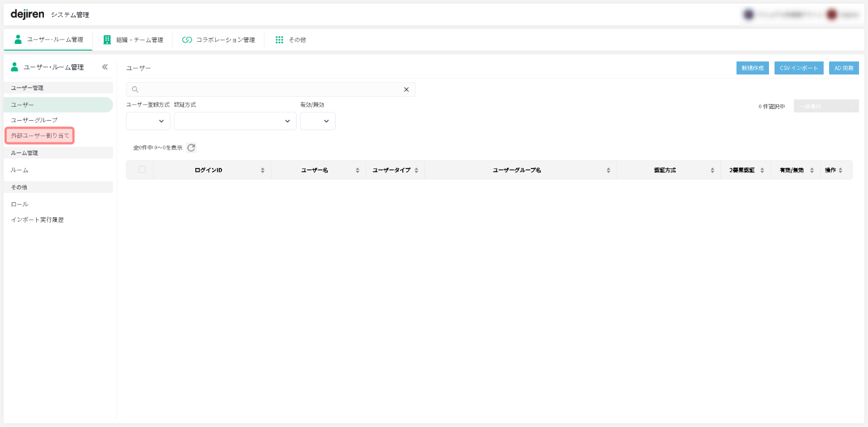Image resolution: width=868 pixels, height=427 pixels.
Task: Sort by ログインID column arrows
Action: coord(263,170)
